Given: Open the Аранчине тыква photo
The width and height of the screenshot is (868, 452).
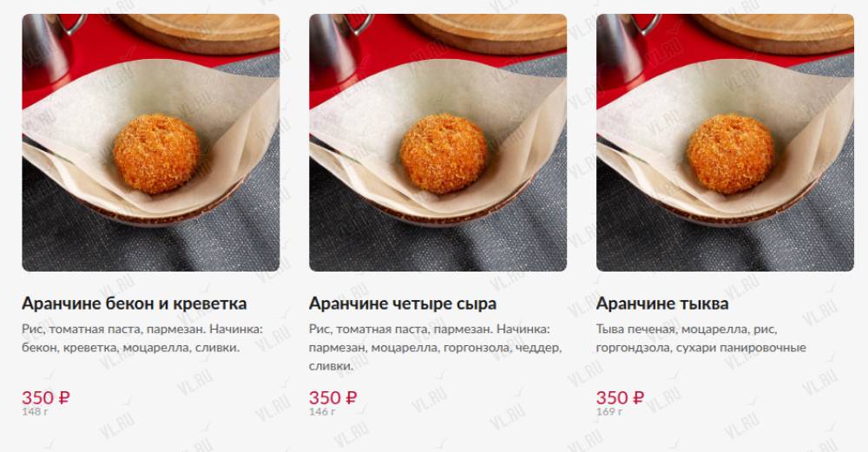Looking at the screenshot, I should (725, 143).
